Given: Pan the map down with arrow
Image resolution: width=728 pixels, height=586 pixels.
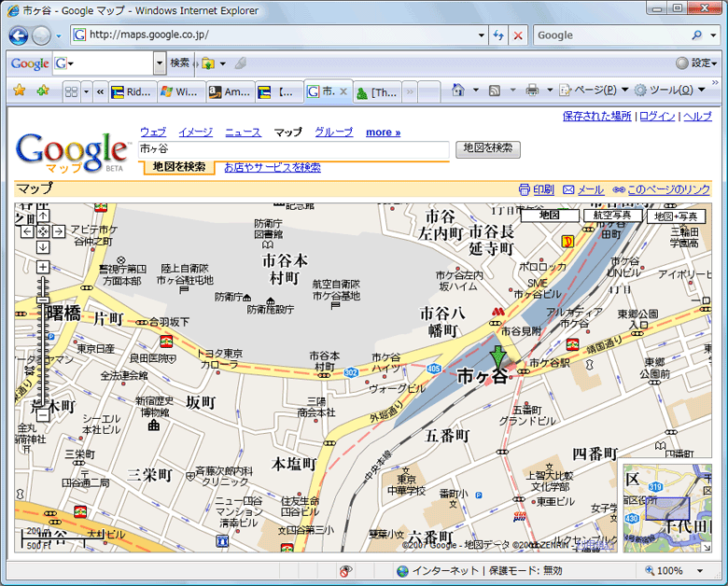Looking at the screenshot, I should pyautogui.click(x=43, y=246).
